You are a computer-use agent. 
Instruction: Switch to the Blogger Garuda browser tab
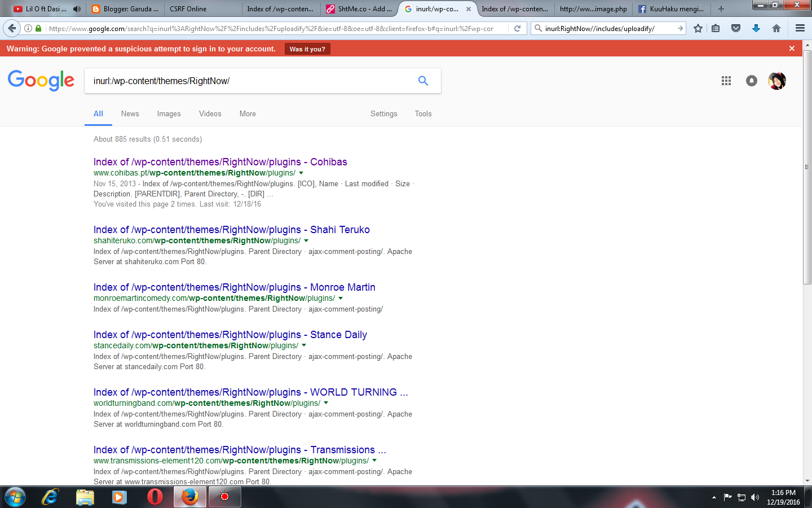(125, 9)
